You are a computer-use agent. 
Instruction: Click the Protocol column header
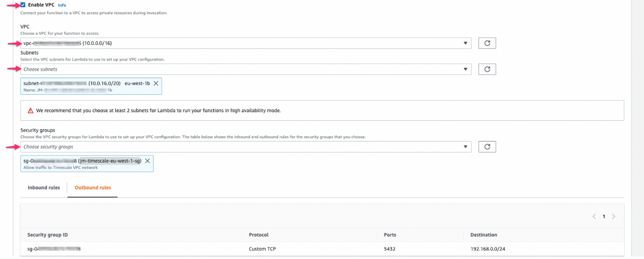(x=259, y=235)
